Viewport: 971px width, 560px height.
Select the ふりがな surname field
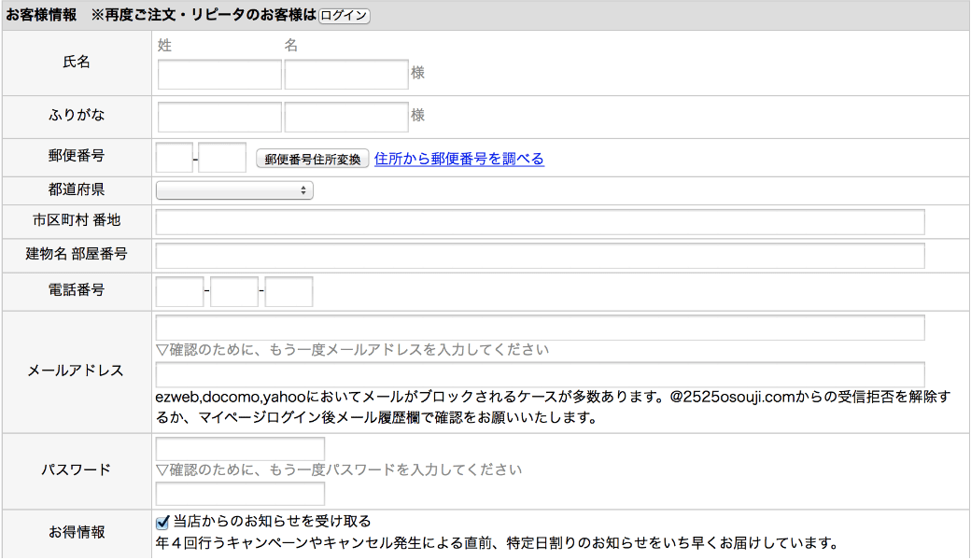pos(218,116)
